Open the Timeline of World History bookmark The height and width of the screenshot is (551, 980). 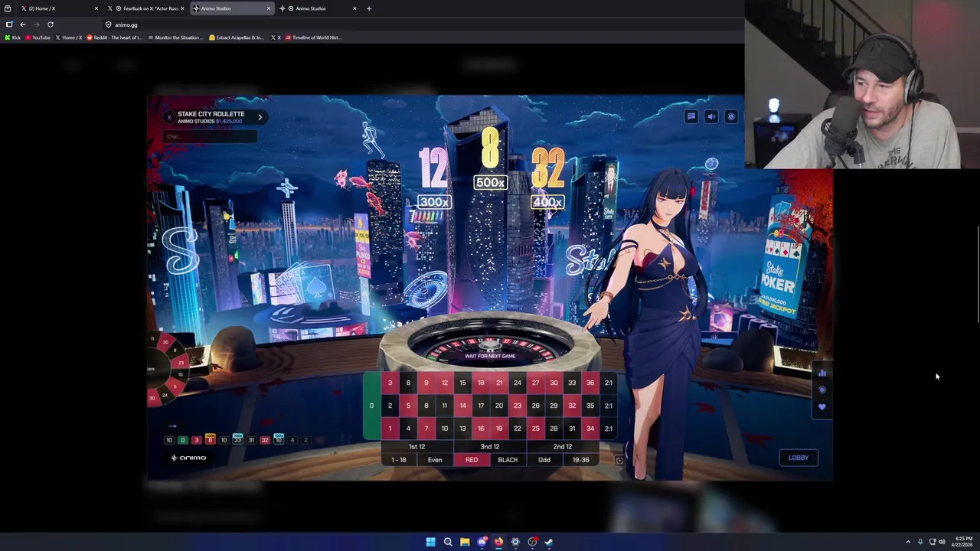313,37
